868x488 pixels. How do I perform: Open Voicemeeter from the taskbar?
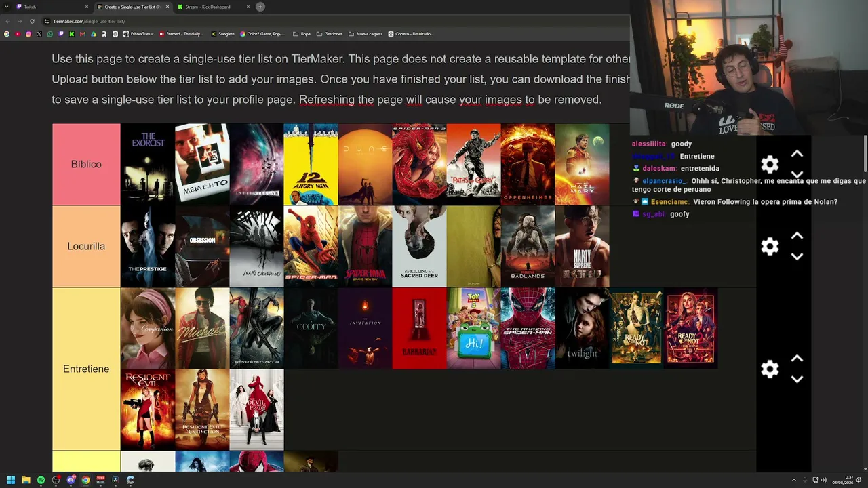coord(100,480)
